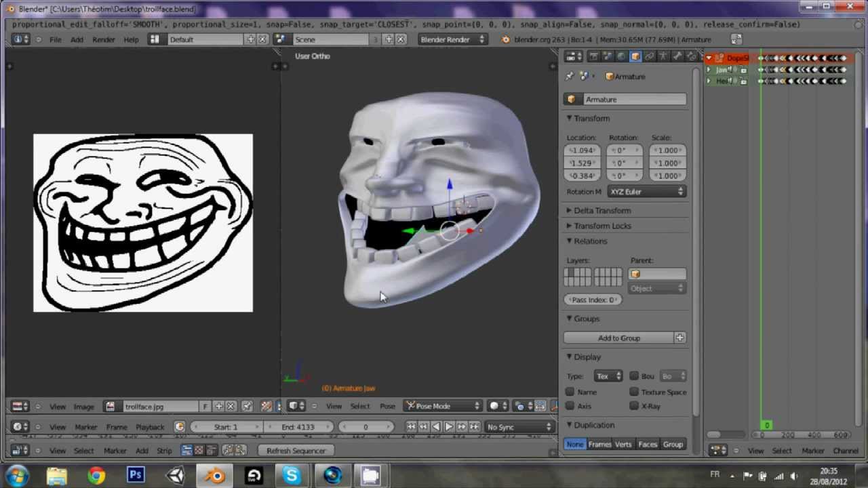Open Photoshop from the Windows taskbar
The width and height of the screenshot is (868, 488).
136,475
